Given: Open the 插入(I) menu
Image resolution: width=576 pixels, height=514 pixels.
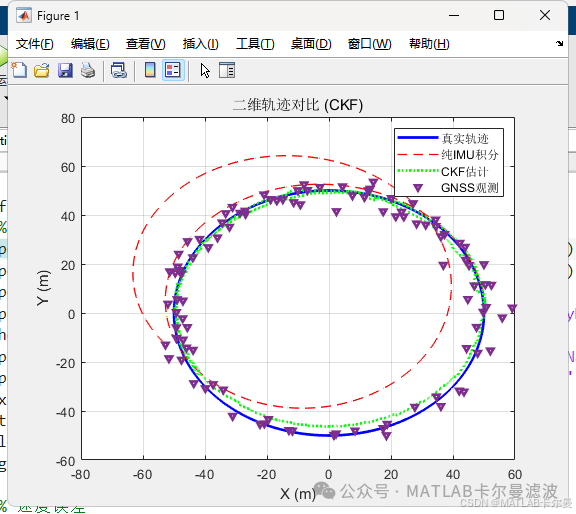Looking at the screenshot, I should coord(201,44).
